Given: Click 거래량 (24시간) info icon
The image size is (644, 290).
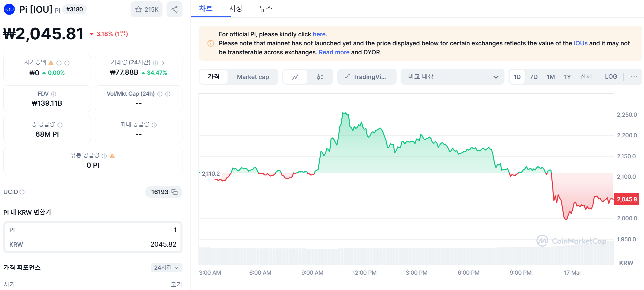Looking at the screenshot, I should pos(156,63).
